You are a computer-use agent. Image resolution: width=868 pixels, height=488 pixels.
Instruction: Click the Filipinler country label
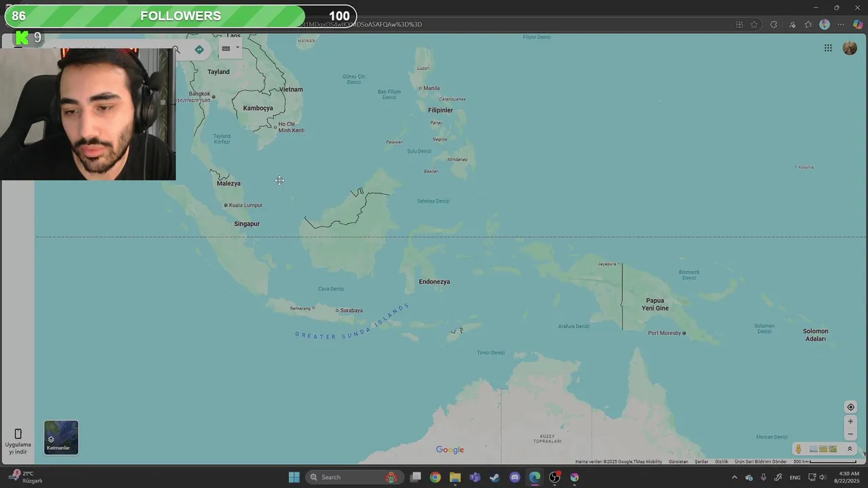tap(440, 110)
